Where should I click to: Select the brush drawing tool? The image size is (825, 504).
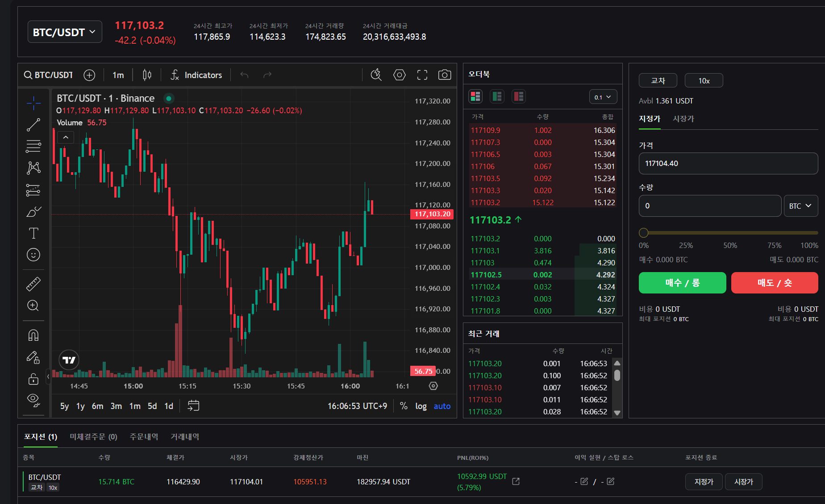point(33,211)
